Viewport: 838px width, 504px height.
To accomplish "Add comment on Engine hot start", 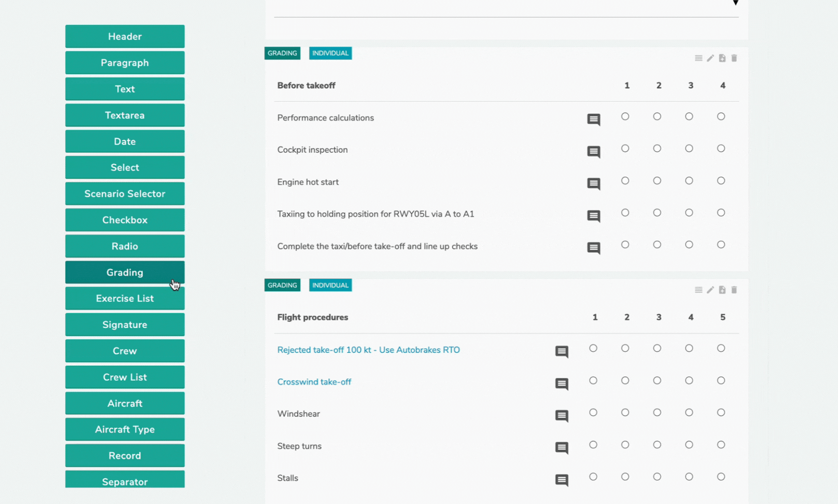I will click(x=593, y=183).
